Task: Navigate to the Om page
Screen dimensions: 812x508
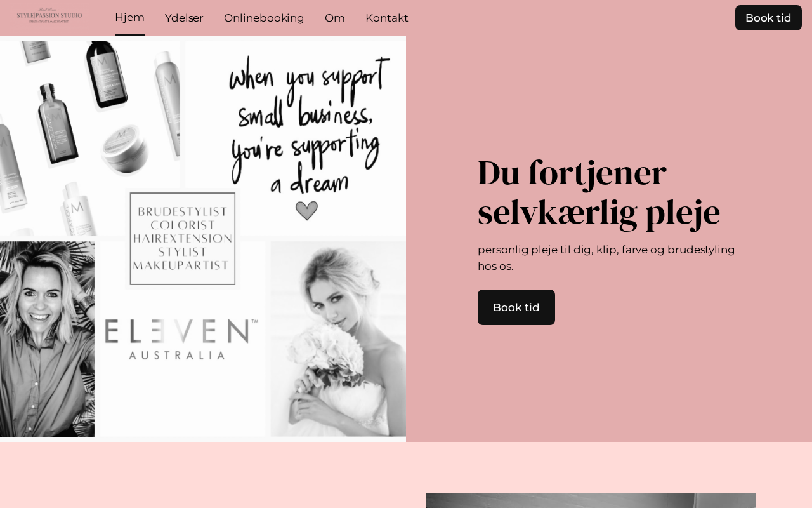Action: 335,18
